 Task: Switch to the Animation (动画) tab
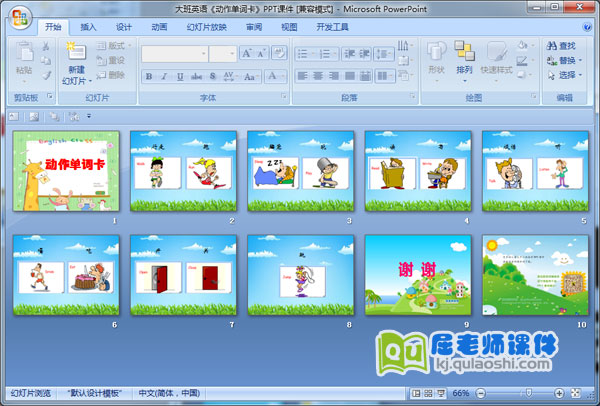(x=159, y=27)
